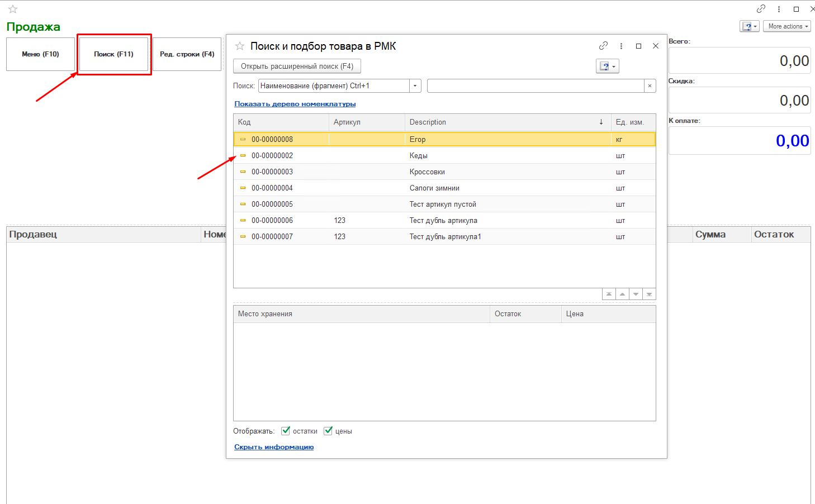Select the Кроссовки row
Viewport: 815px width, 504px height.
tap(444, 172)
